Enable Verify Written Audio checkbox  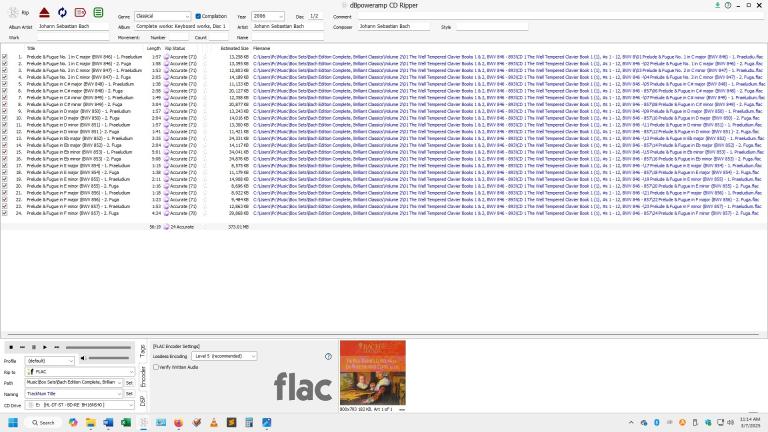click(155, 368)
